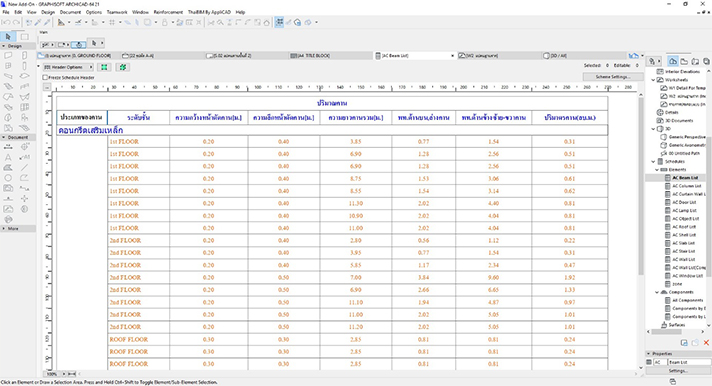Image resolution: width=712 pixels, height=386 pixels.
Task: Open the Design menu
Action: (48, 12)
